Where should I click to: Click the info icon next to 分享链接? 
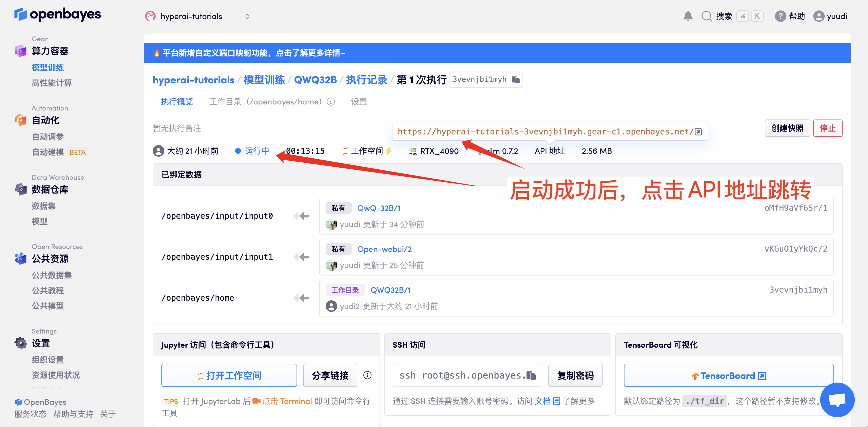[367, 375]
